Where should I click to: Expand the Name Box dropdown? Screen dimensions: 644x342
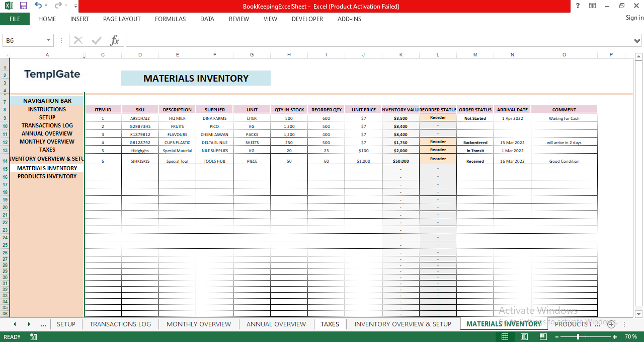pos(49,40)
